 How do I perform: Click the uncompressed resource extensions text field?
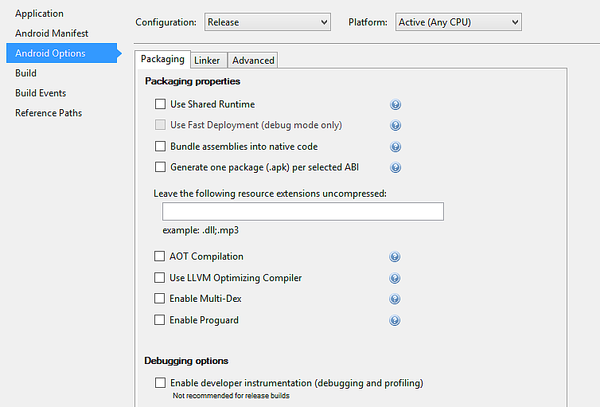(x=303, y=211)
